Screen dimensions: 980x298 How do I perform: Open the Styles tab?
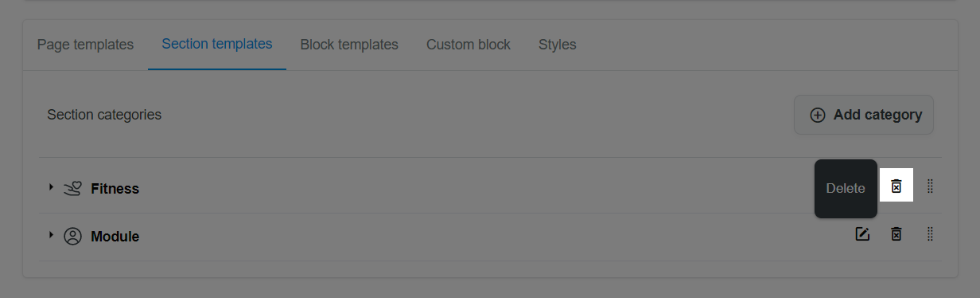pos(558,45)
